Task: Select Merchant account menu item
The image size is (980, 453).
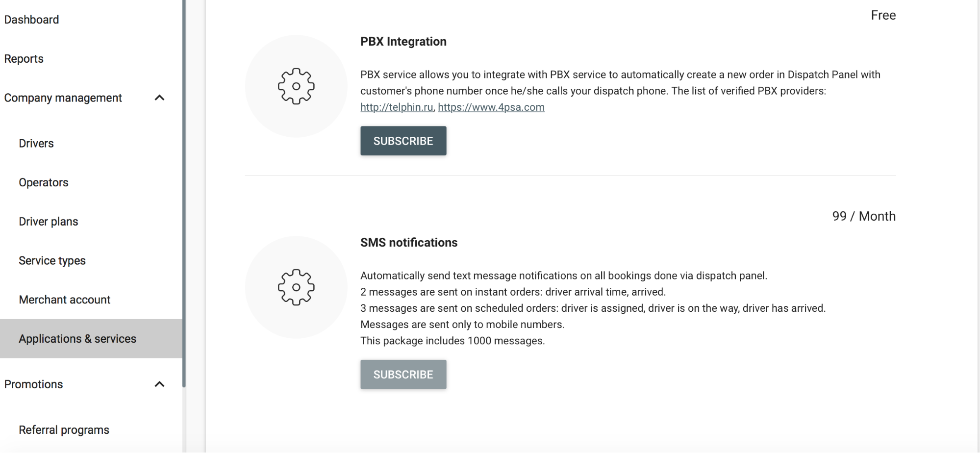Action: point(65,300)
